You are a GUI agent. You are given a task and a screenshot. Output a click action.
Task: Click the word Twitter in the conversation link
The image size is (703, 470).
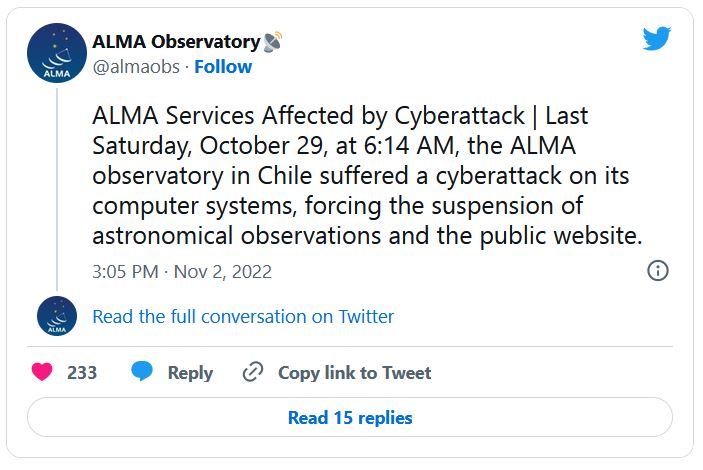pyautogui.click(x=366, y=317)
